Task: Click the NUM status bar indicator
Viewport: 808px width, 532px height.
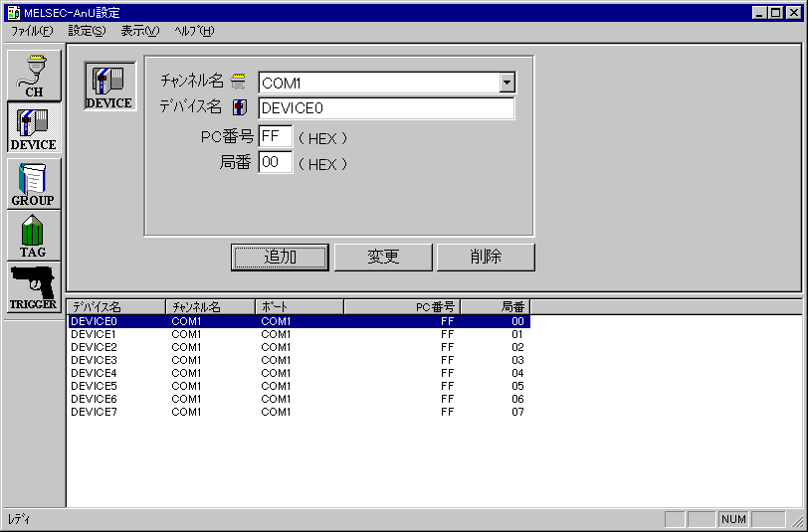Action: tap(733, 519)
